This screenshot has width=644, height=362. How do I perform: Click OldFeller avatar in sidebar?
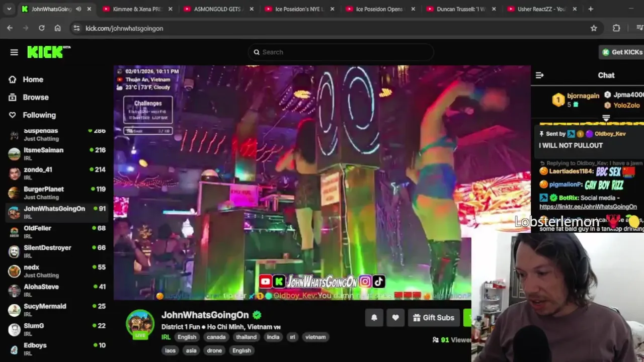click(15, 232)
